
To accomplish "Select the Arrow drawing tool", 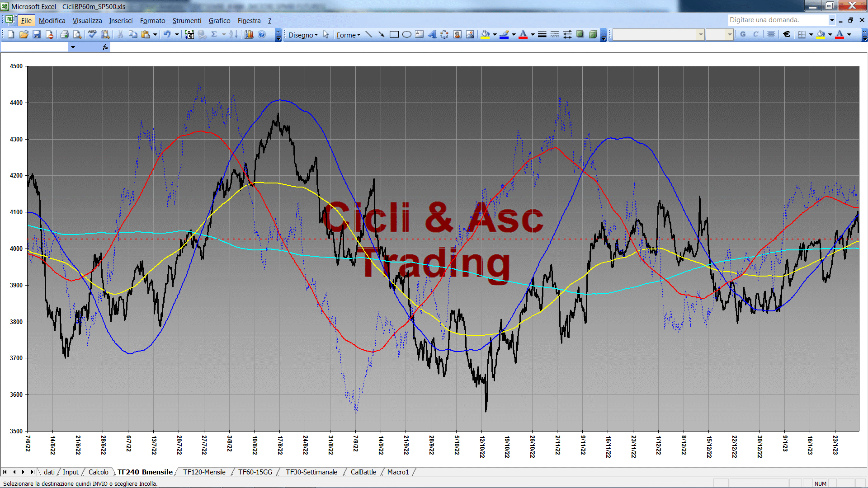I will (x=381, y=34).
